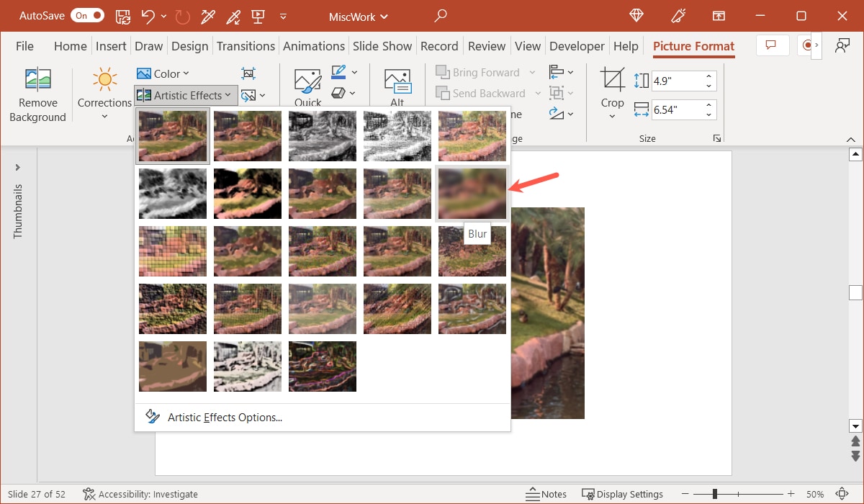
Task: Click Display Settings in status bar
Action: click(624, 494)
